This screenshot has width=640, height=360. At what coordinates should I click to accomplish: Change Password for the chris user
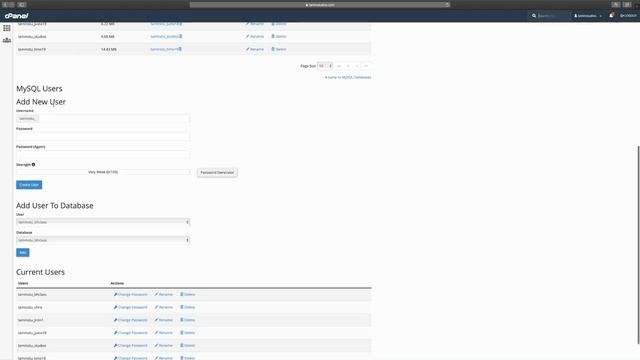131,307
